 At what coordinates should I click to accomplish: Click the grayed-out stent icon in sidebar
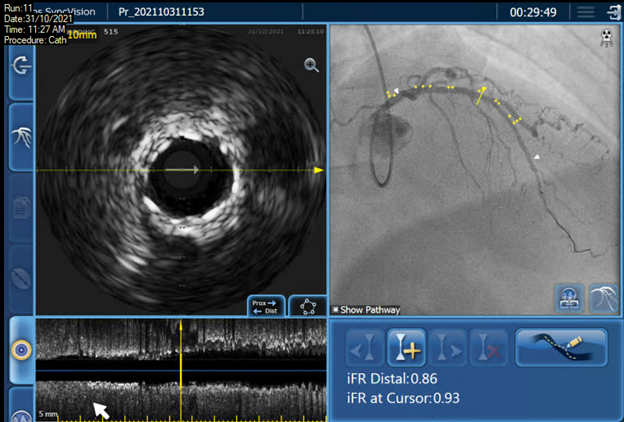pyautogui.click(x=21, y=278)
